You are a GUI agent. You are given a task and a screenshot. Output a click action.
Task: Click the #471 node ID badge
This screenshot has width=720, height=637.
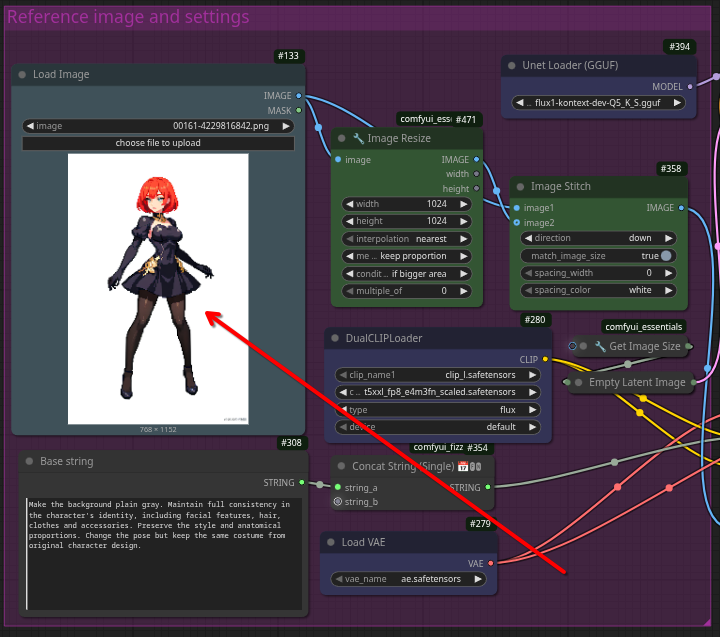466,119
